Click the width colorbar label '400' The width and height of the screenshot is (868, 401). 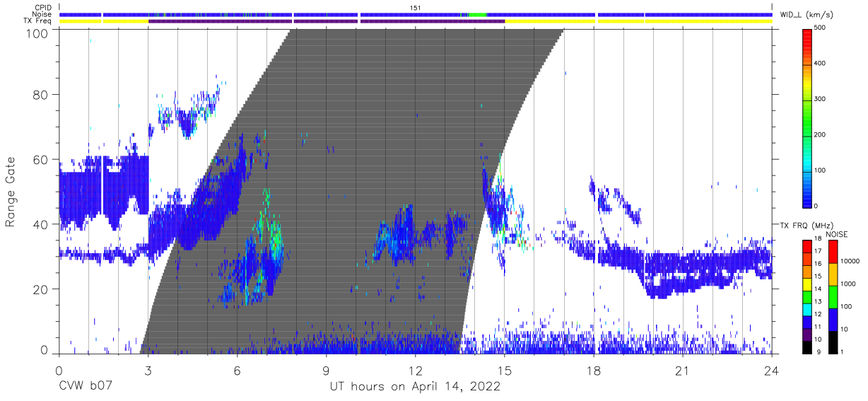pyautogui.click(x=820, y=64)
